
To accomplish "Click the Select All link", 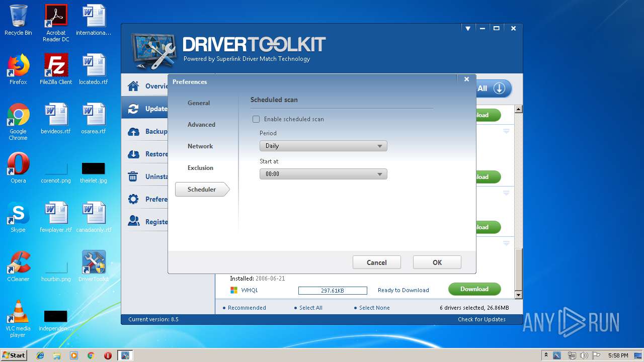I will [310, 308].
